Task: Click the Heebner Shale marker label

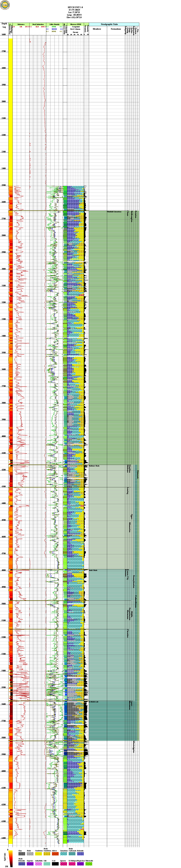Action: click(x=94, y=466)
